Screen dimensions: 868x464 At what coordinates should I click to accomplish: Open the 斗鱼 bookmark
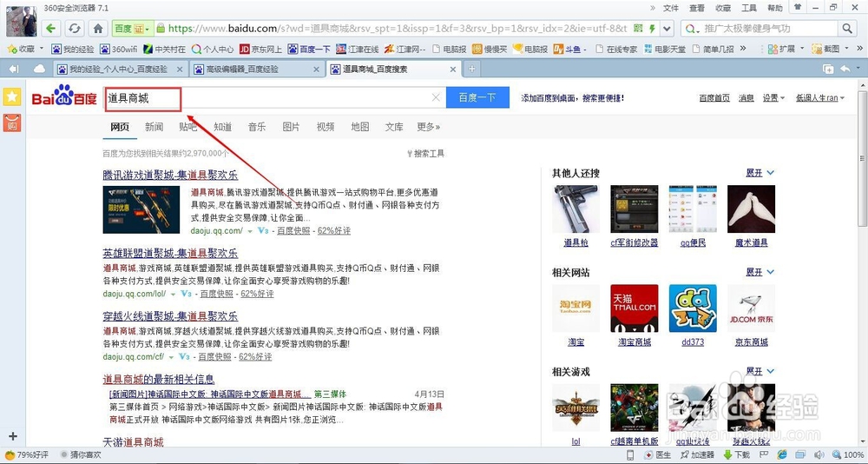(569, 49)
